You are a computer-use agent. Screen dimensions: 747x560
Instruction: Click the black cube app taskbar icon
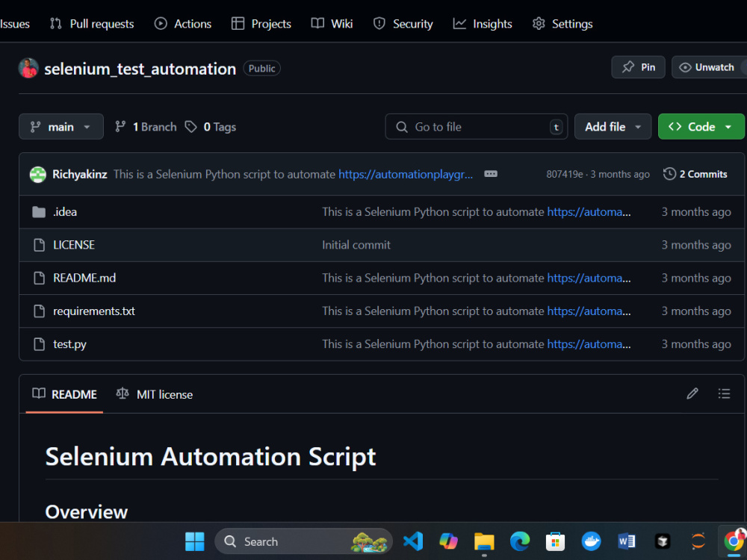[662, 541]
